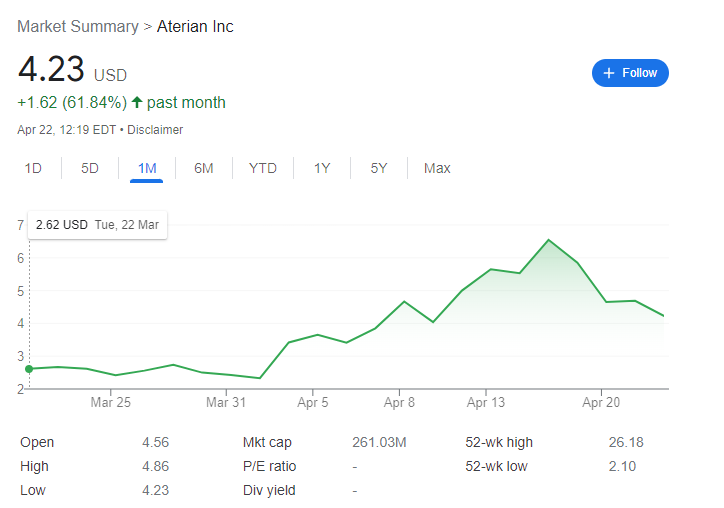Image resolution: width=724 pixels, height=508 pixels.
Task: Click the plus icon on Follow
Action: click(x=609, y=73)
